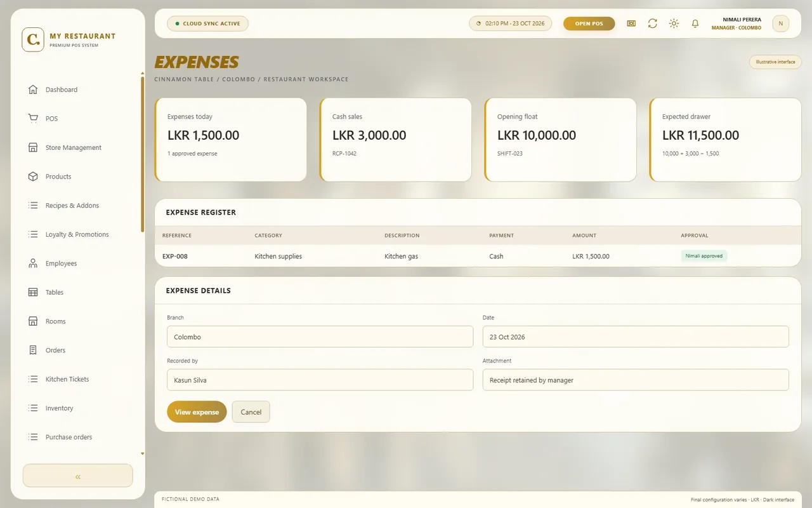The height and width of the screenshot is (508, 812).
Task: Click the Nimali approved badge
Action: click(704, 256)
